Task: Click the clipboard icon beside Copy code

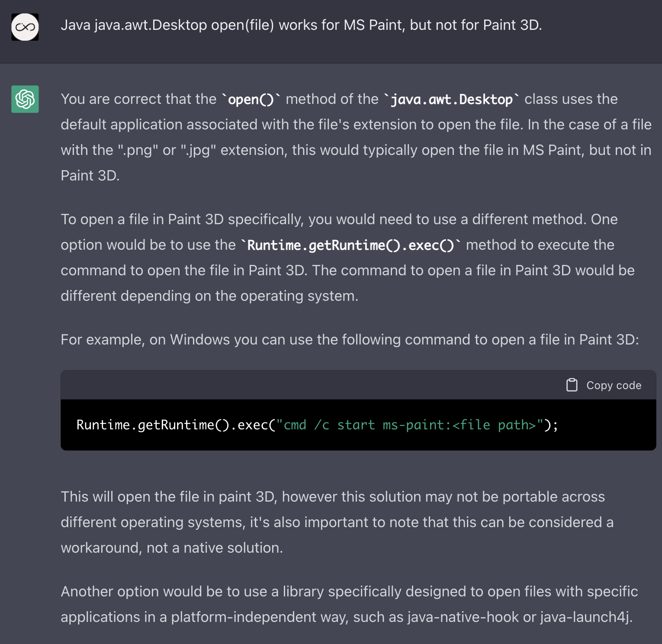Action: tap(572, 385)
